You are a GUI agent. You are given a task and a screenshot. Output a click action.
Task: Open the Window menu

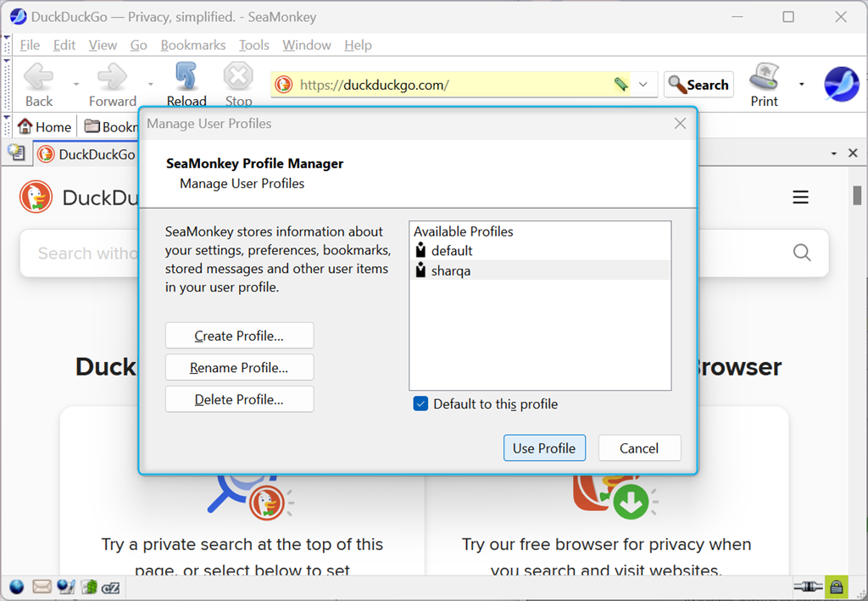click(307, 45)
